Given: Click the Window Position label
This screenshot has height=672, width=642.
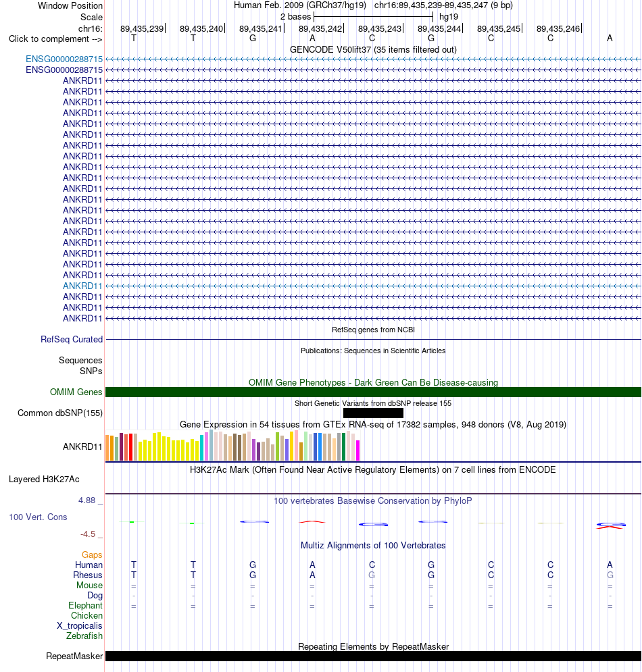Looking at the screenshot, I should (70, 5).
